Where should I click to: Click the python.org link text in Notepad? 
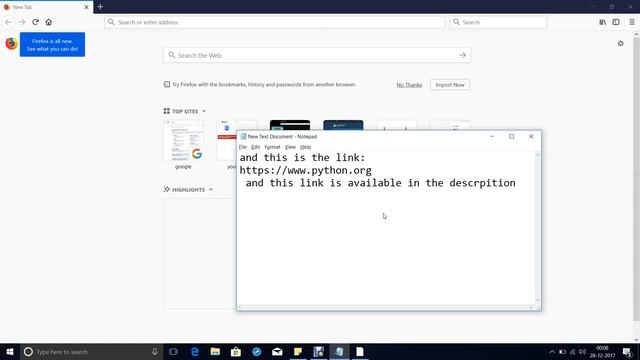click(x=305, y=170)
